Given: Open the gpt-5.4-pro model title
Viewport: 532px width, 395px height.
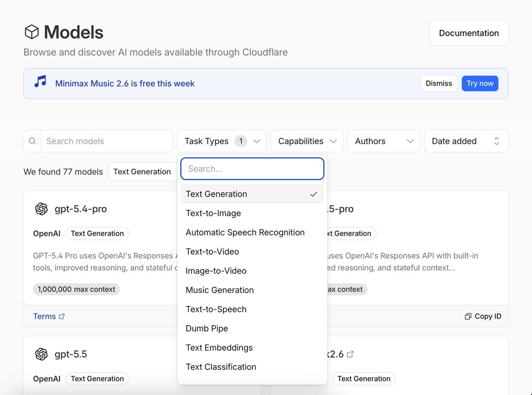Looking at the screenshot, I should click(x=81, y=209).
